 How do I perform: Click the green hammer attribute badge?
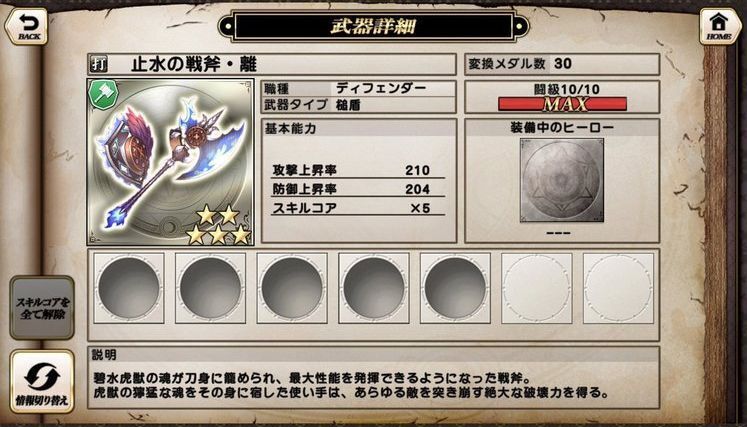pyautogui.click(x=104, y=95)
